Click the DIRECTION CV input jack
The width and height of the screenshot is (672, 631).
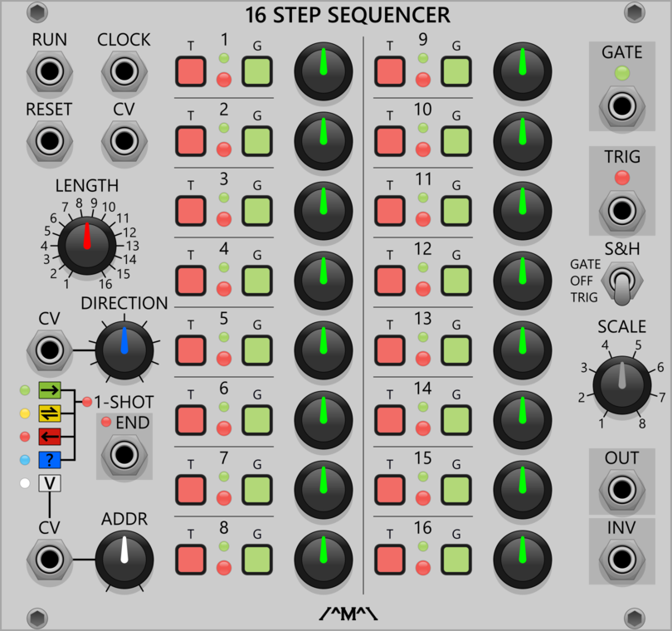[x=49, y=350]
